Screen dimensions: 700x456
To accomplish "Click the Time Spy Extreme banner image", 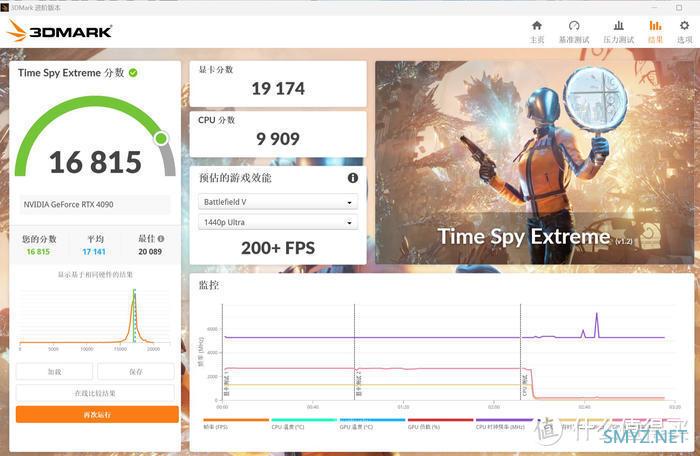I will 532,163.
